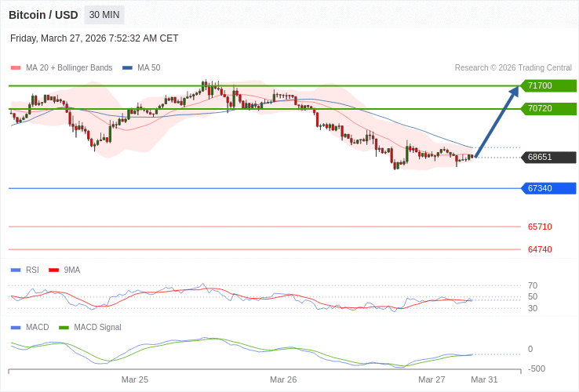Click the MACD legend swatch
579x392 pixels.
tap(16, 328)
